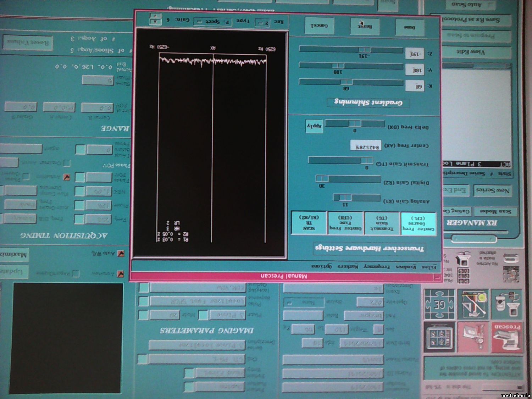This screenshot has height=399, width=532.
Task: Click the small image grid film icon
Action: coord(464,276)
